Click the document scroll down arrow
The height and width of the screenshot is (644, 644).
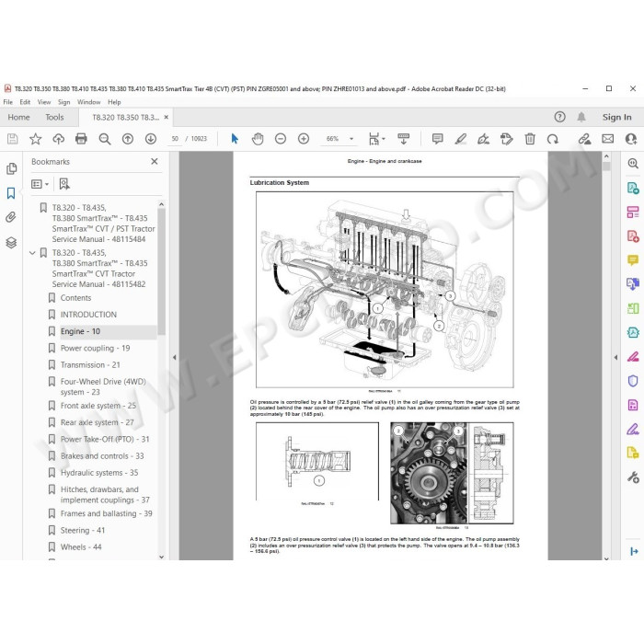(606, 558)
